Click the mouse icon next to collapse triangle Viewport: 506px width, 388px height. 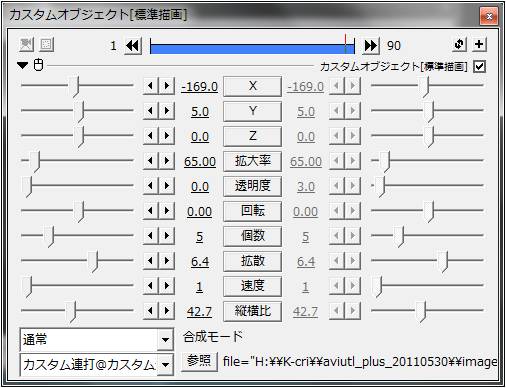[39, 65]
